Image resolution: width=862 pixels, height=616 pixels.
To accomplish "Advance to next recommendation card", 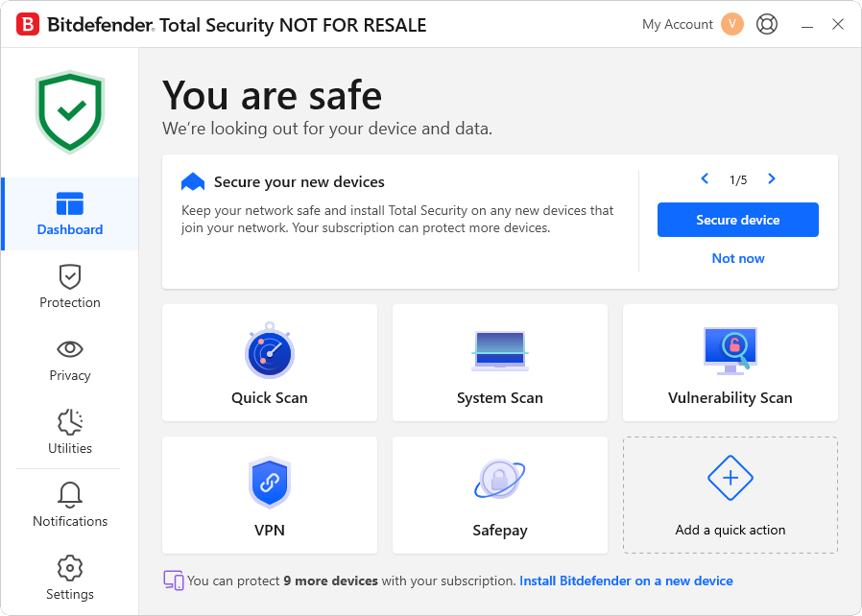I will click(772, 179).
